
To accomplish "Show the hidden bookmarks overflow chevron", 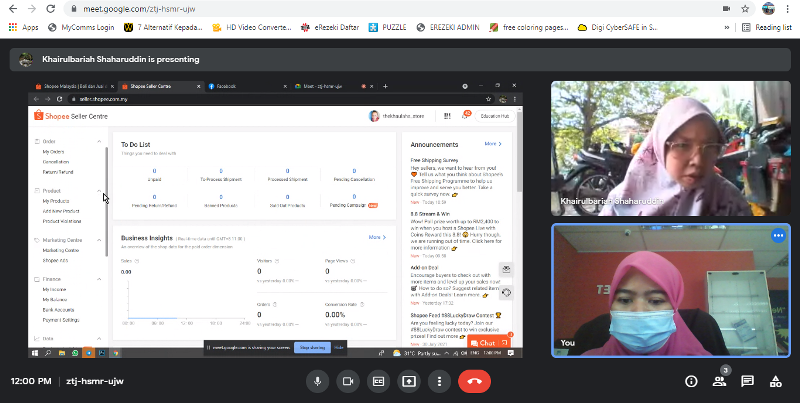I will point(727,28).
